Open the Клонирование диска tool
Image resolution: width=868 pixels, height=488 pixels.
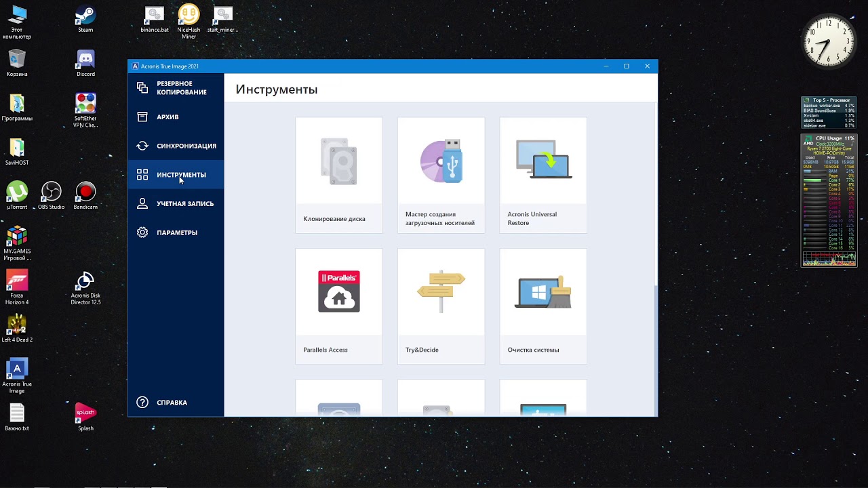[339, 175]
